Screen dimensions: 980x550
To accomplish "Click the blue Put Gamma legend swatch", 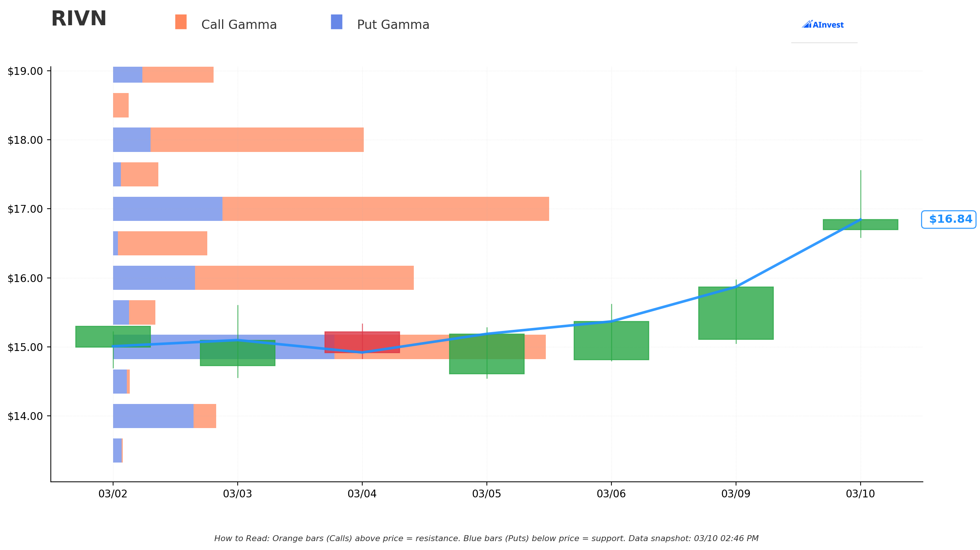I will 337,22.
